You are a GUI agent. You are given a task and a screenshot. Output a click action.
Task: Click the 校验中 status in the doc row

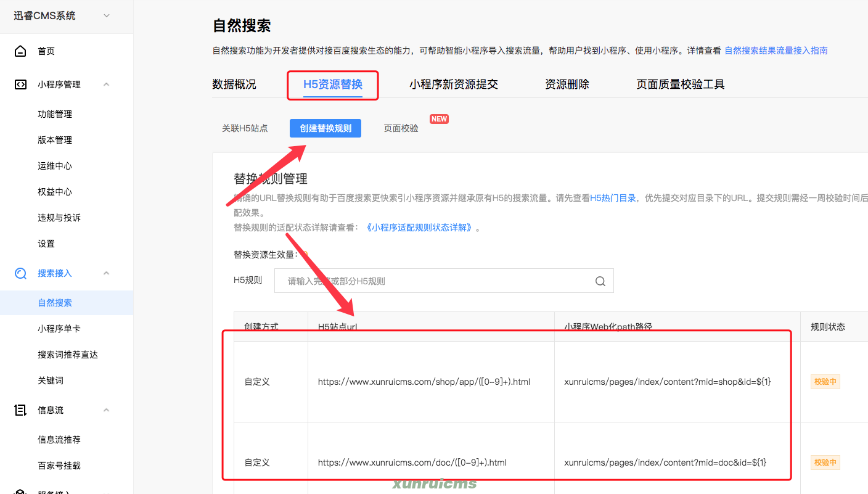point(825,463)
